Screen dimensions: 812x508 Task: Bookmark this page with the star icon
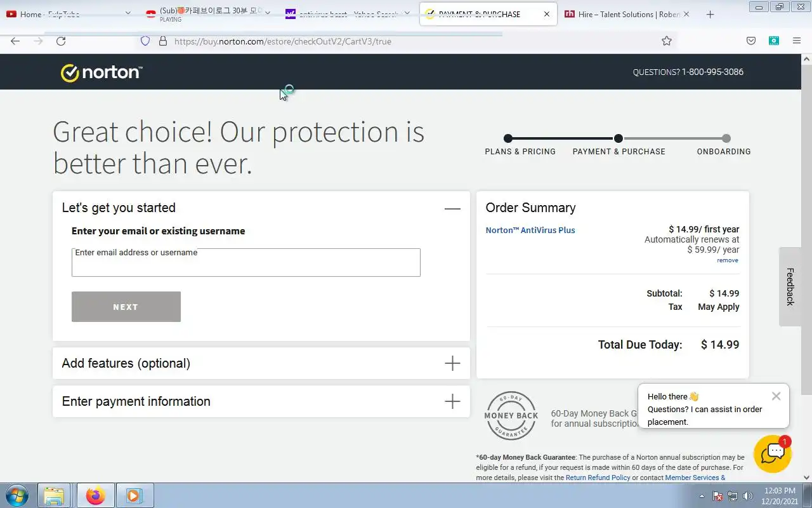click(666, 41)
